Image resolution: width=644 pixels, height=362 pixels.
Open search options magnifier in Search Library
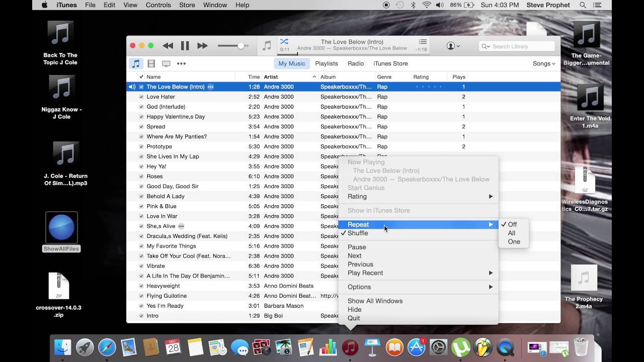tap(486, 46)
